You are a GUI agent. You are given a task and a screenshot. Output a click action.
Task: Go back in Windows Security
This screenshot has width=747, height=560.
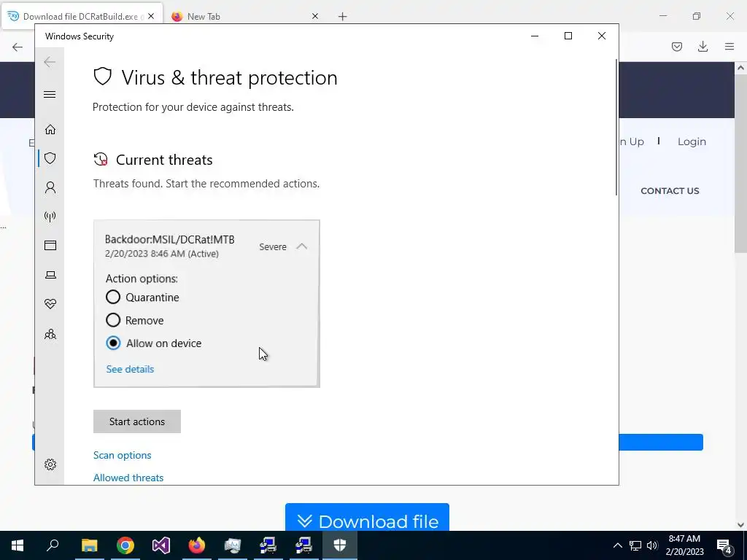coord(50,62)
